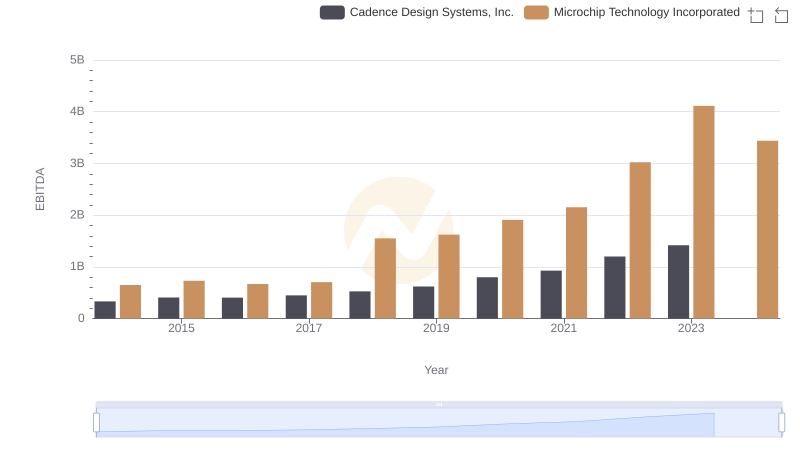Click the left handle of the range slider
Screen dimensions: 800x461
click(x=97, y=423)
